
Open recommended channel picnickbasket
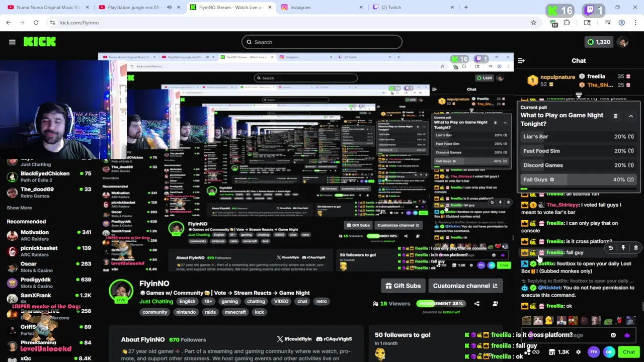pyautogui.click(x=49, y=251)
